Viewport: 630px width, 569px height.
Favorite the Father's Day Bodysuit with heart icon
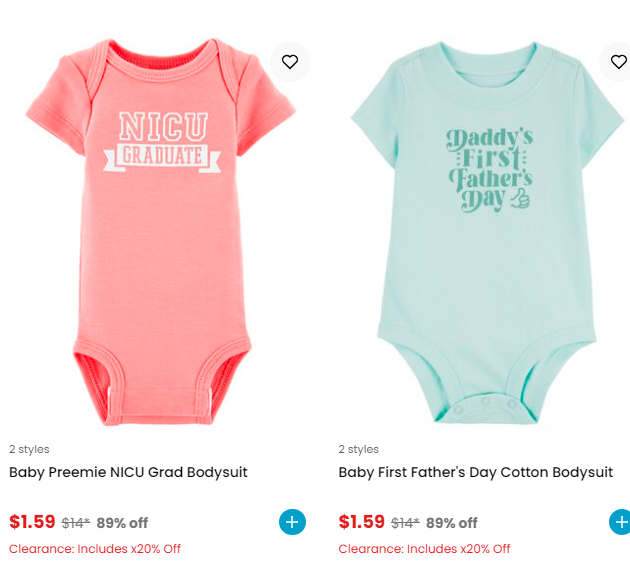click(x=617, y=62)
